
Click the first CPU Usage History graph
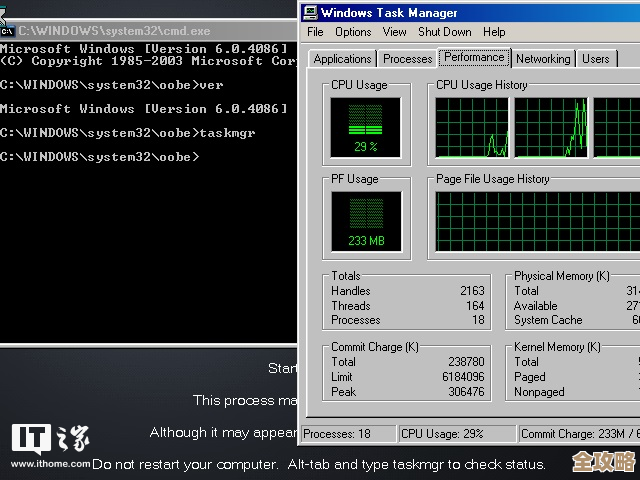pos(472,127)
